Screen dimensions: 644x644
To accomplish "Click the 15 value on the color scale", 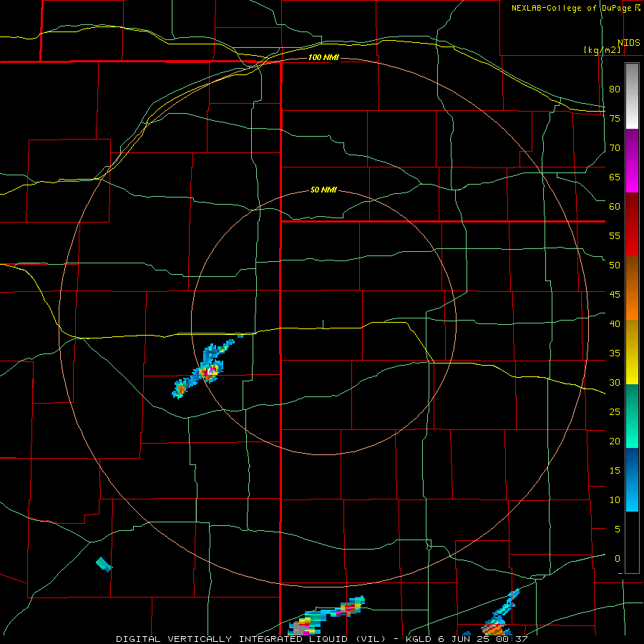I will [x=615, y=471].
